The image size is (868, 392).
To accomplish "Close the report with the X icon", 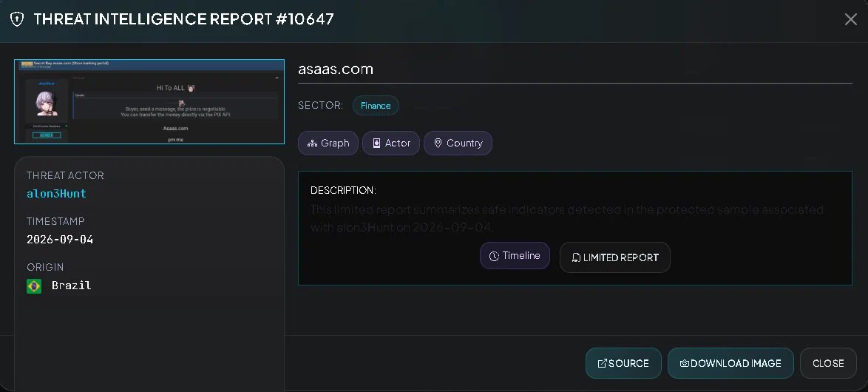I will coord(850,19).
